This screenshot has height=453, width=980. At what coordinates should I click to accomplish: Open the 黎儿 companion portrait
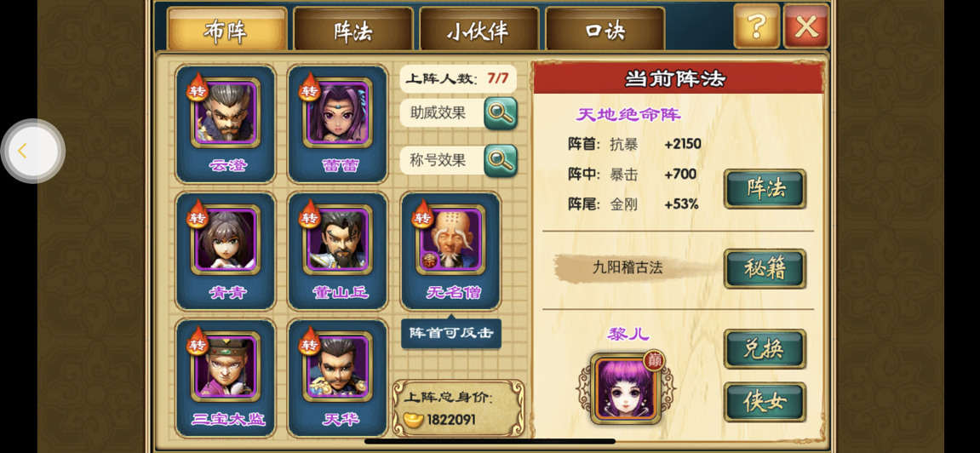626,388
